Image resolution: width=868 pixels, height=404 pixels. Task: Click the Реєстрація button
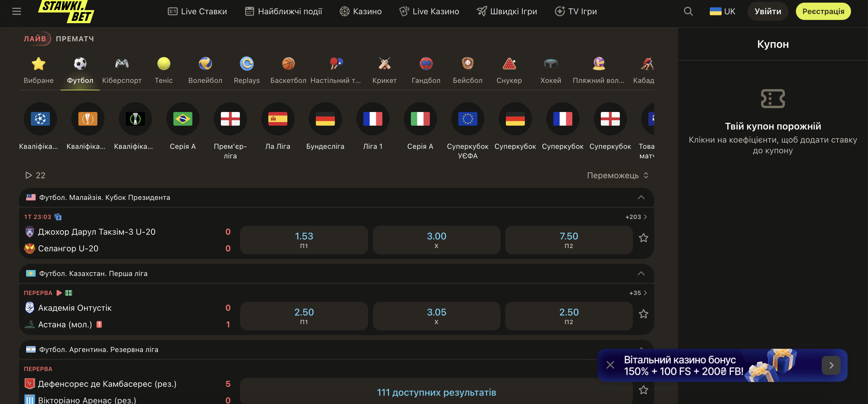click(823, 11)
